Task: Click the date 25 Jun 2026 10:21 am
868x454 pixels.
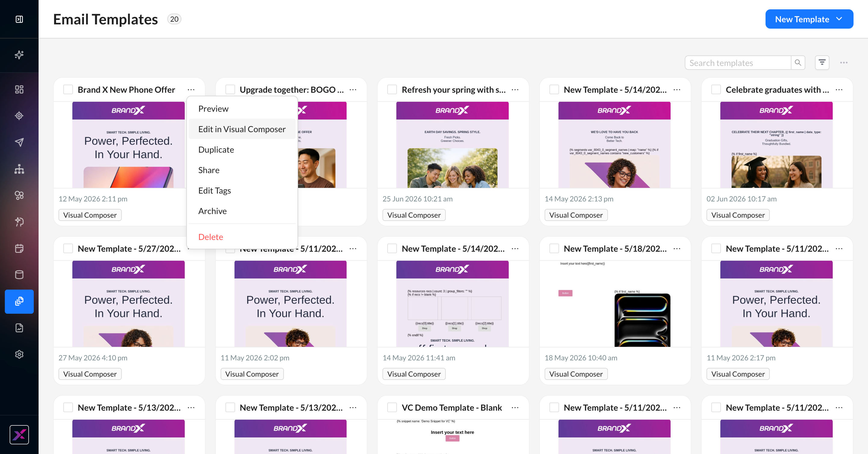Action: tap(417, 199)
